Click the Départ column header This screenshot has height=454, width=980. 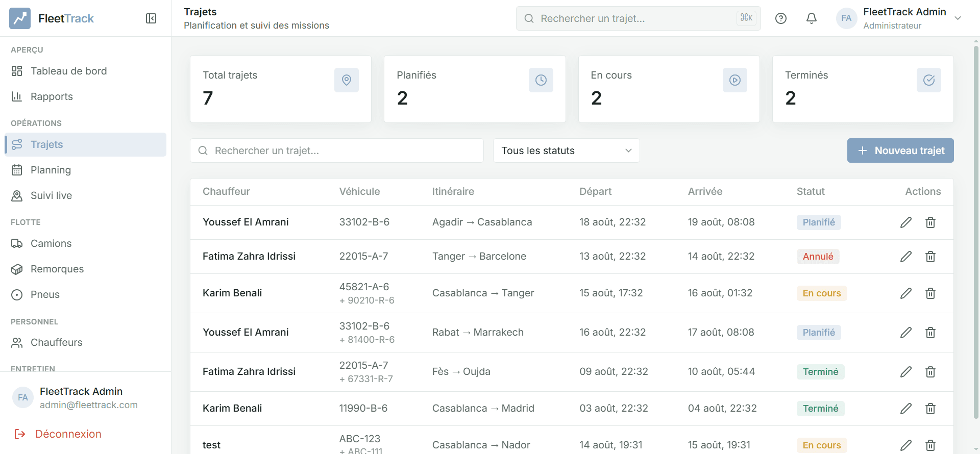point(595,191)
